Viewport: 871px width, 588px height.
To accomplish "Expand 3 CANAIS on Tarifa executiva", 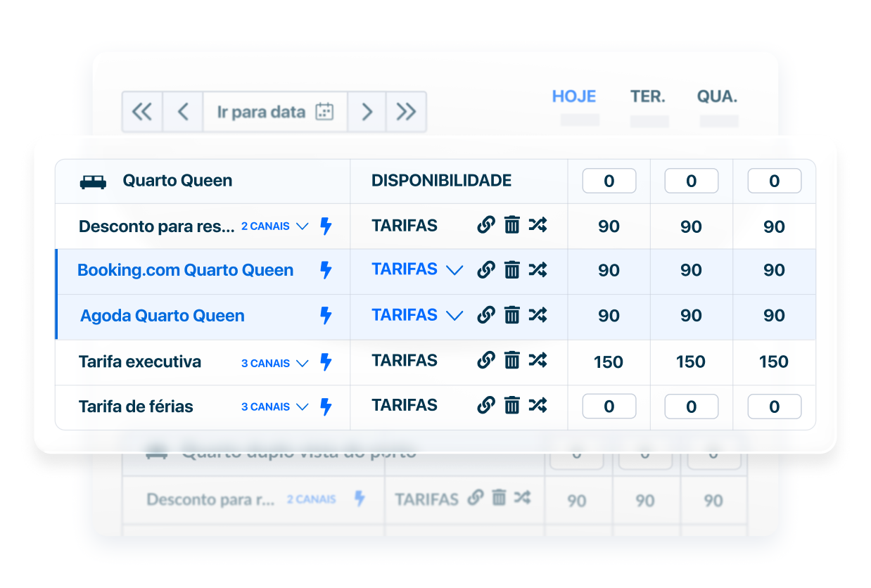I will tap(275, 363).
